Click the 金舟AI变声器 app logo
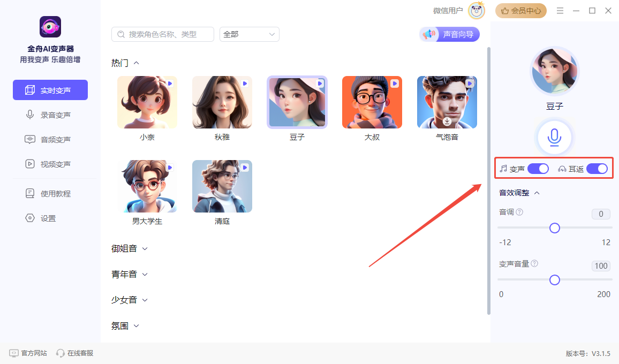Viewport: 619px width, 364px height. [50, 27]
